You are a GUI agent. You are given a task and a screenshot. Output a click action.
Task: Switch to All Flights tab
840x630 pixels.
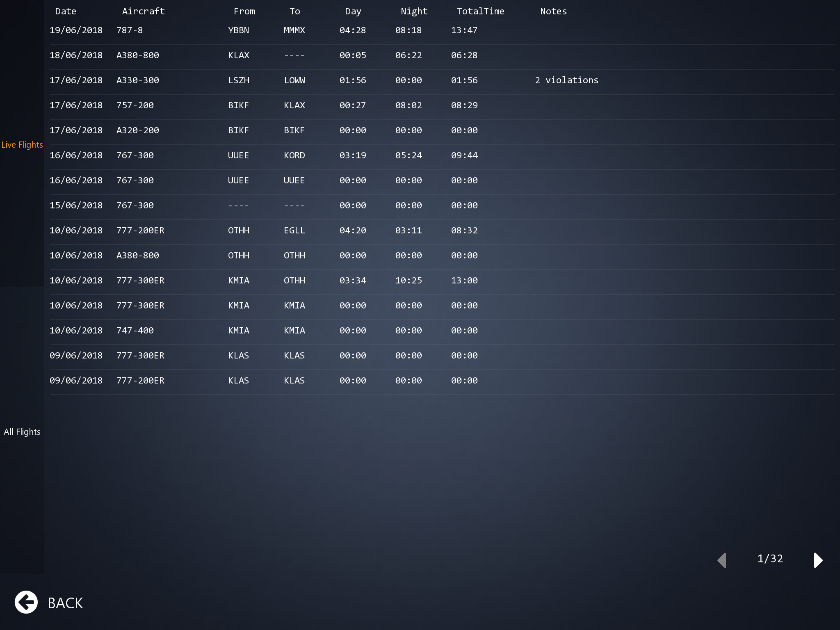(22, 432)
